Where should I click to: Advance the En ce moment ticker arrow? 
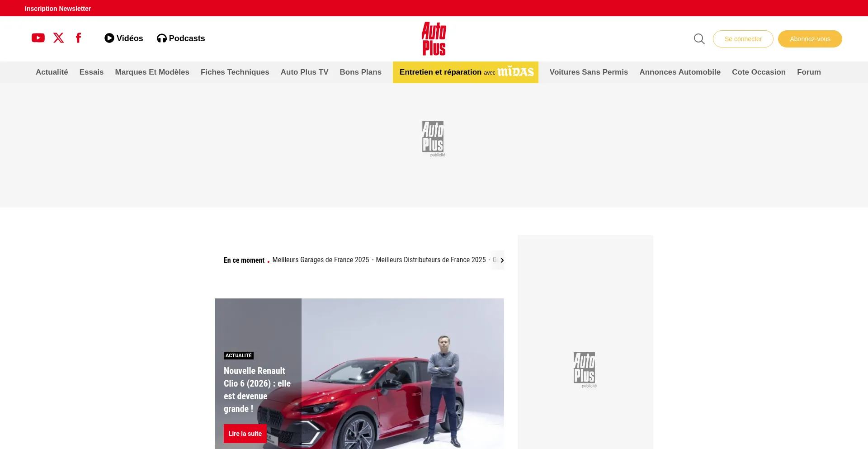coord(502,260)
